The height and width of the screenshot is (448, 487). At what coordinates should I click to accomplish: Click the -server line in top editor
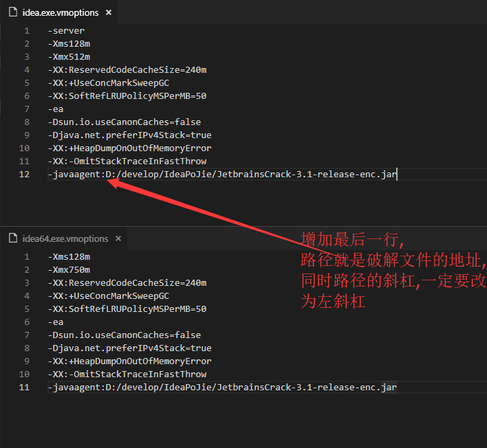pyautogui.click(x=66, y=31)
